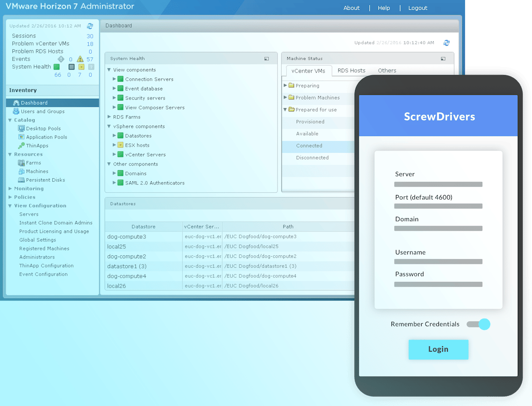Click the refresh icon beside the Dashboard timestamp
The image size is (532, 406).
pos(447,43)
